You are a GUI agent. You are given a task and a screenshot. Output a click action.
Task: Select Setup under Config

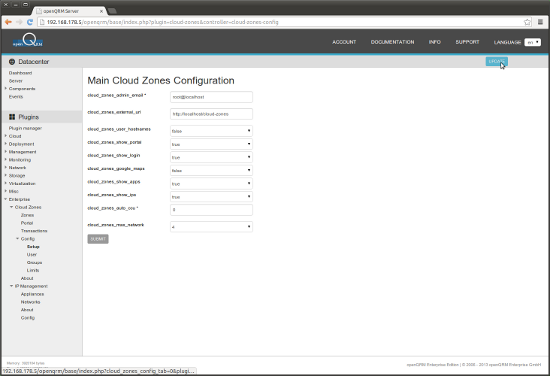pos(33,247)
